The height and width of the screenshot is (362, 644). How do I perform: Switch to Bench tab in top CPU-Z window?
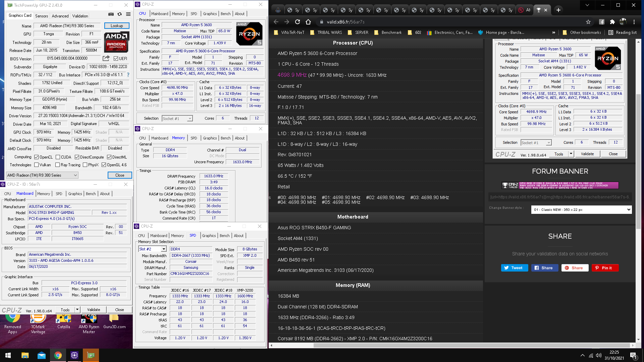click(x=226, y=14)
